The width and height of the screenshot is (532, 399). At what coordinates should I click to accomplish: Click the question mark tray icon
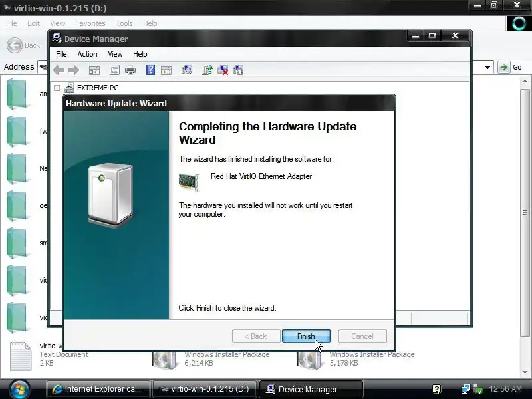point(437,389)
